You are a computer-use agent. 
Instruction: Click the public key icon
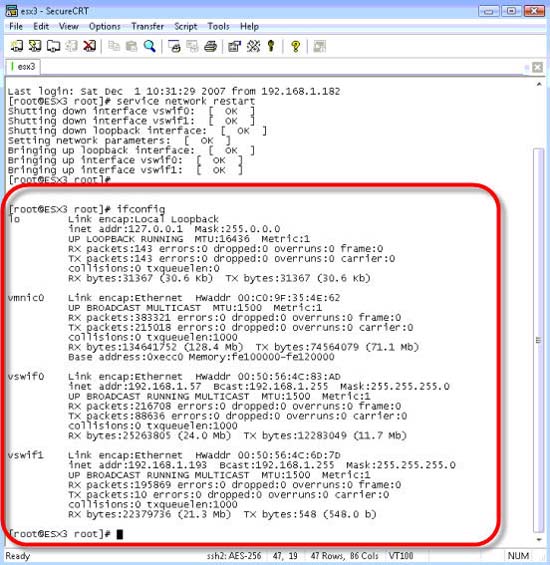coord(271,46)
